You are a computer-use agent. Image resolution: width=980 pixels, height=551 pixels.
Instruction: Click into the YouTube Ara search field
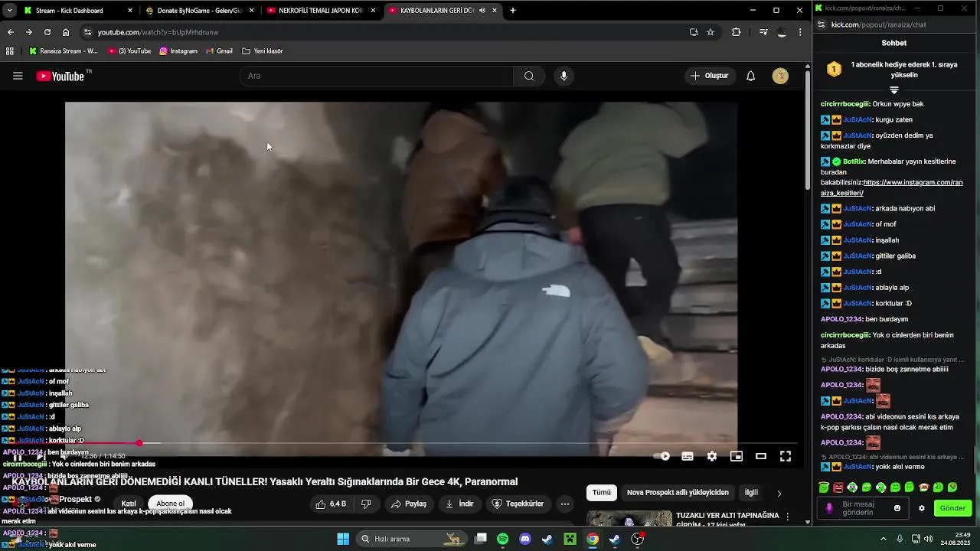(377, 76)
